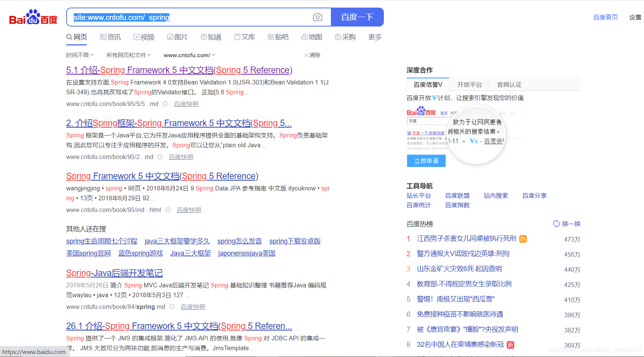The height and width of the screenshot is (357, 644).
Task: Open hot topic '警惕！南极又出现"西瓜雪"'
Action: 456,299
